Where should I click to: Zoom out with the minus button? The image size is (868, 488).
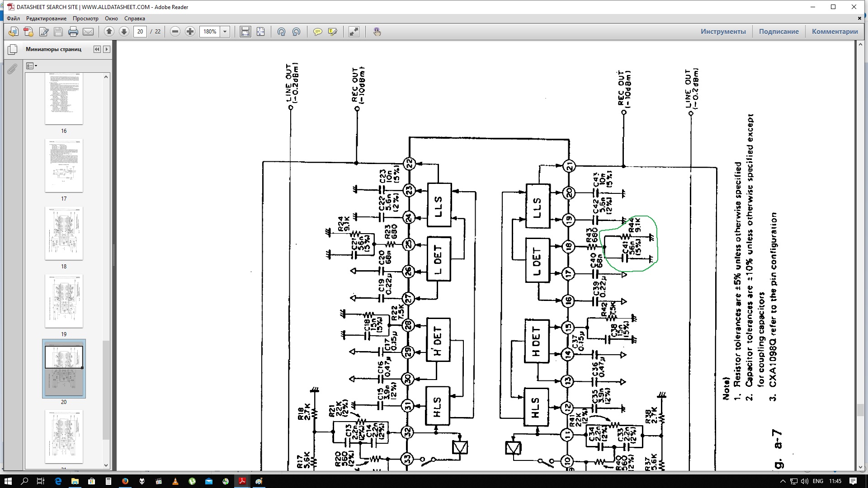pyautogui.click(x=175, y=32)
